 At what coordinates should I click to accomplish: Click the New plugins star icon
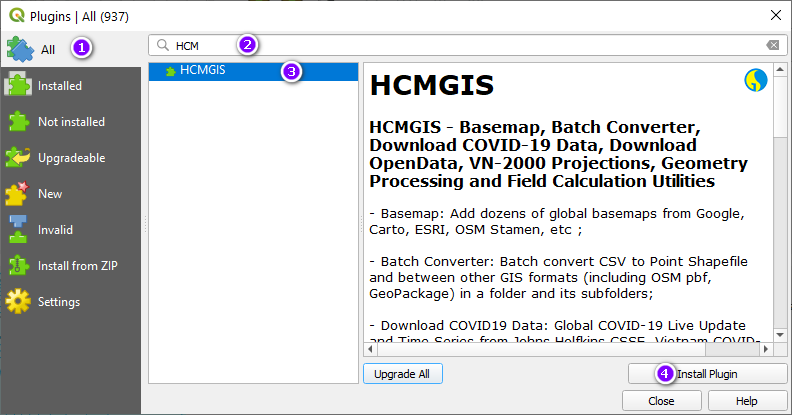tap(17, 193)
